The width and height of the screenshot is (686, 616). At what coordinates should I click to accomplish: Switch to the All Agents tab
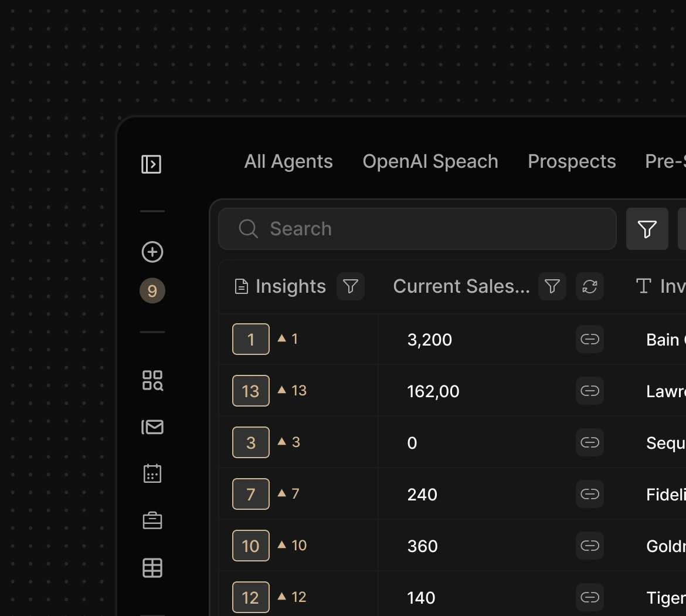[288, 161]
